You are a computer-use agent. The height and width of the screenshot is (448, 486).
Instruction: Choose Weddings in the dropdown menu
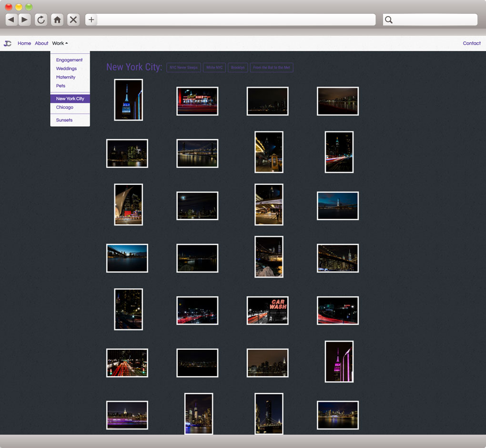click(x=66, y=69)
